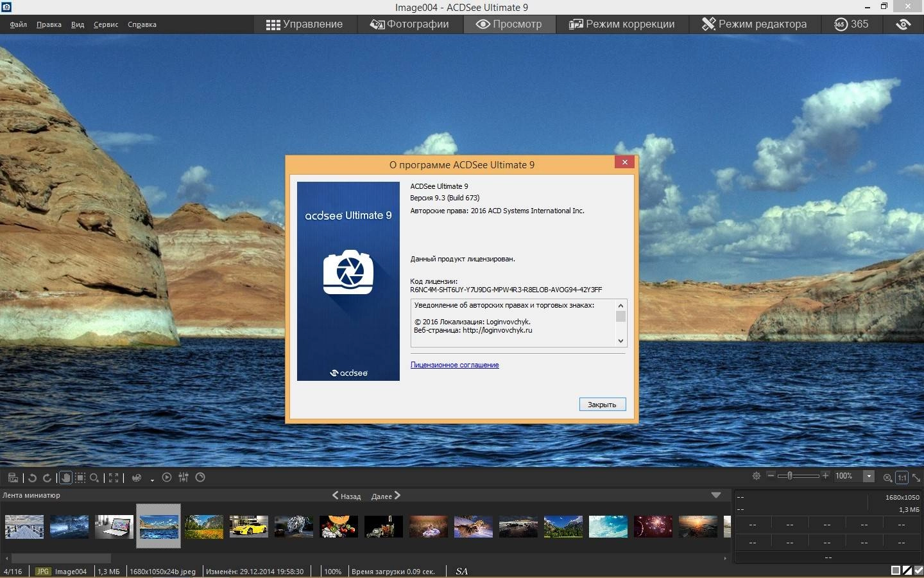Click the zoom lock icon

887,477
